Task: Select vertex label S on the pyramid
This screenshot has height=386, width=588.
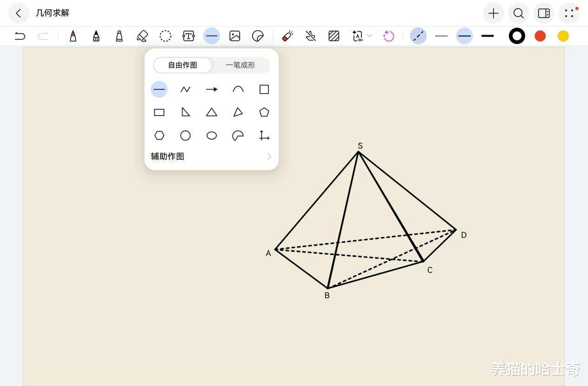Action: (x=360, y=146)
